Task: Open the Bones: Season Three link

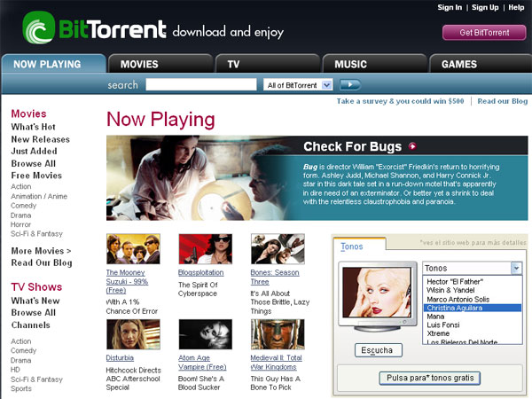Action: (275, 278)
